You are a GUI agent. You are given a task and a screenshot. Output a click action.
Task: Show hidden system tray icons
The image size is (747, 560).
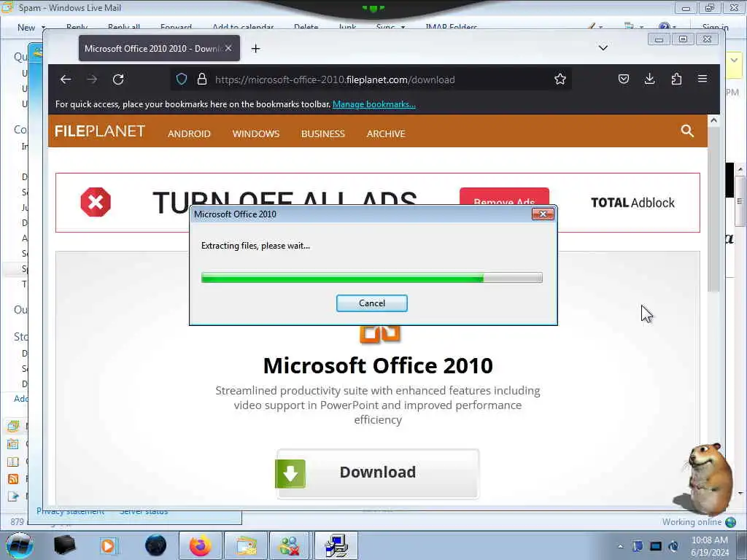620,546
